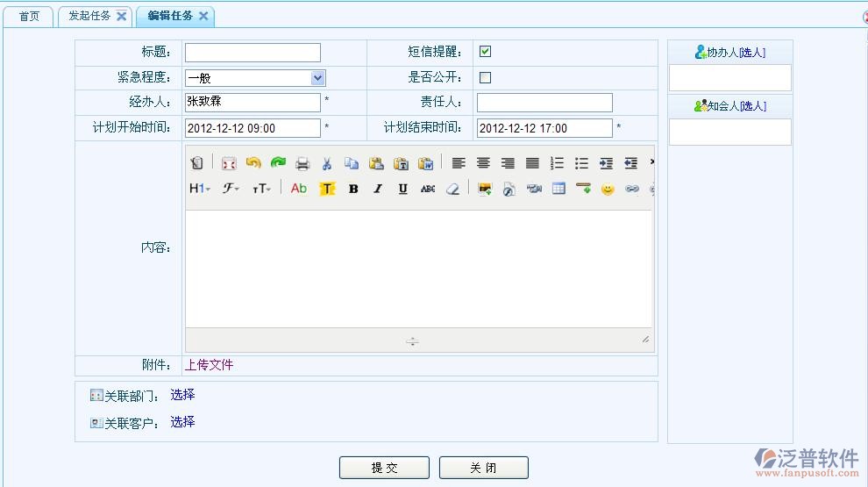Insert media video icon

pyautogui.click(x=534, y=189)
